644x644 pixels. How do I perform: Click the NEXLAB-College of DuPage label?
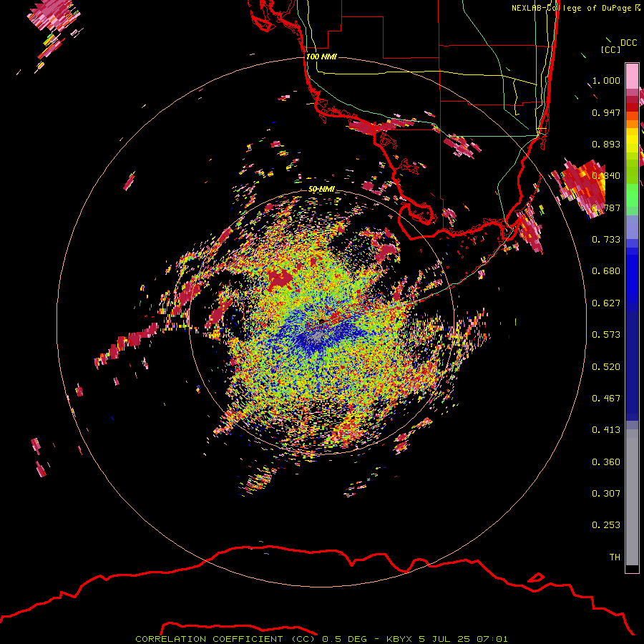(x=572, y=8)
